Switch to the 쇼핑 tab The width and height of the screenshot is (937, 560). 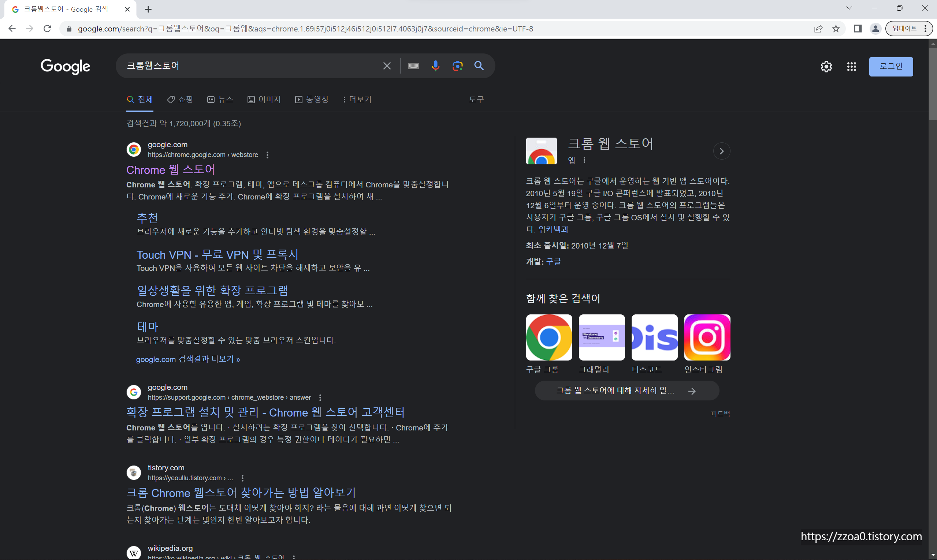pos(180,100)
